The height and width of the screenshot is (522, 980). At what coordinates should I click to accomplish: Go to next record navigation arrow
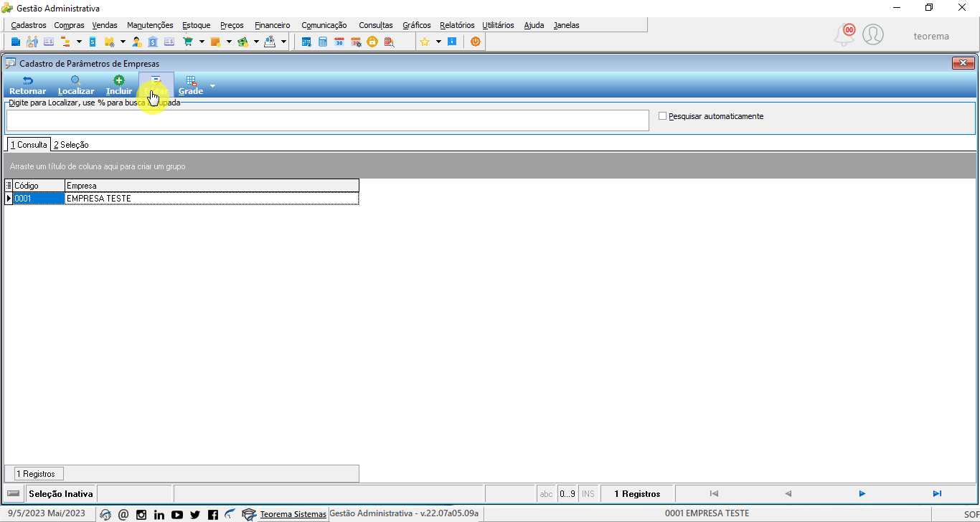click(x=862, y=493)
